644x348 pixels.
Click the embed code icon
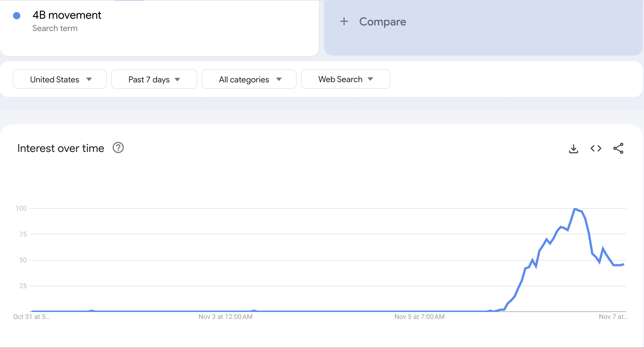pyautogui.click(x=596, y=149)
